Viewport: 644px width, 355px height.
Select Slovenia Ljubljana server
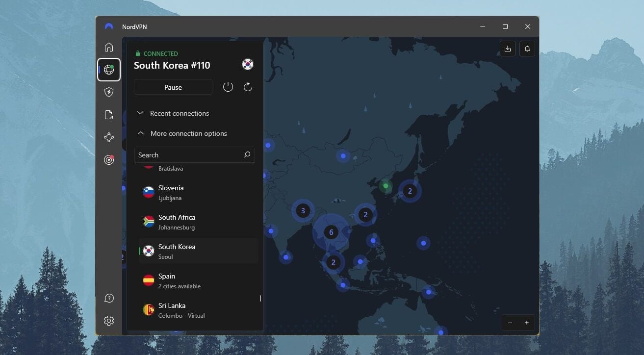[199, 192]
